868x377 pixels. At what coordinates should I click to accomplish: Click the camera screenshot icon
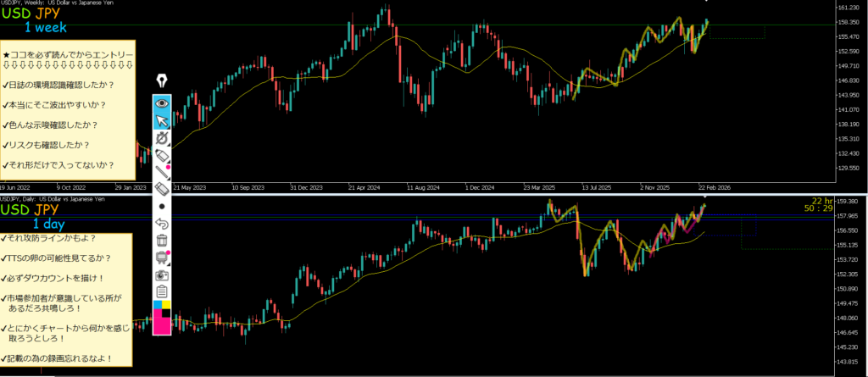pos(161,275)
